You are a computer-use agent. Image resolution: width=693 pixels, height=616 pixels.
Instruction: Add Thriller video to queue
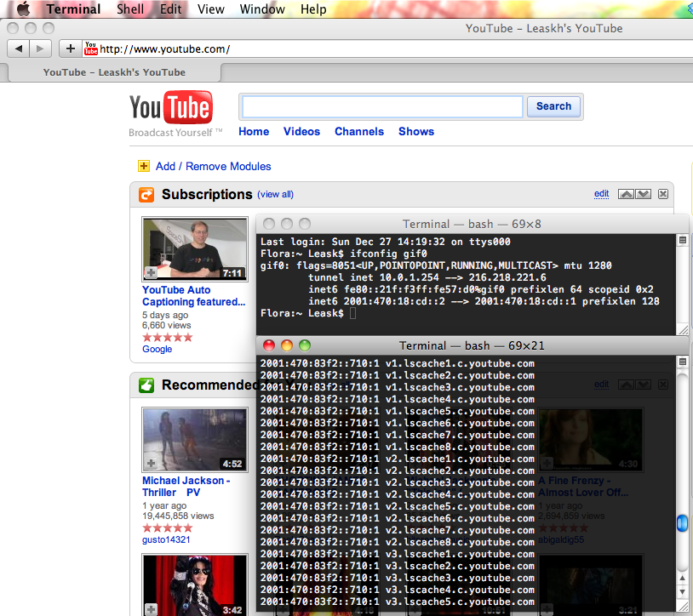point(151,463)
